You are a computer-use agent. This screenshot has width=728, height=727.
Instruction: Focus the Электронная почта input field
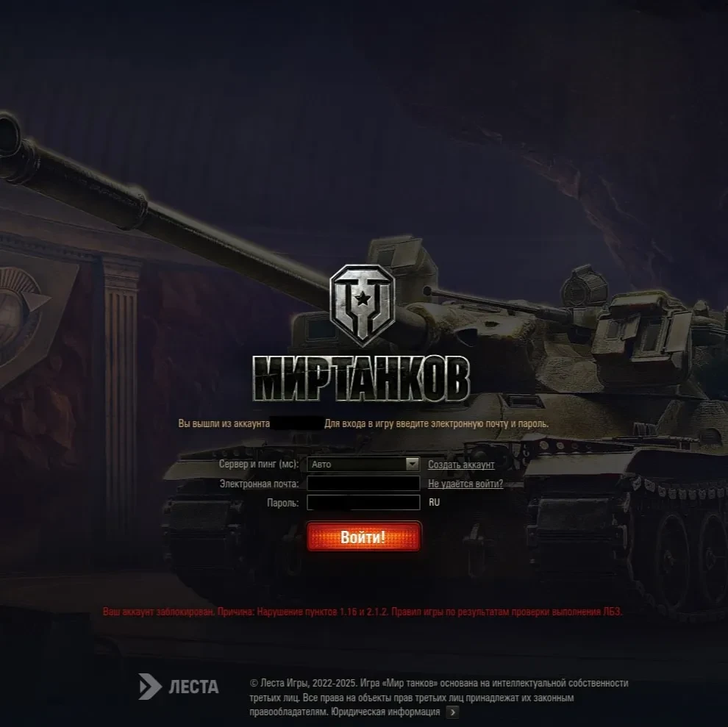pyautogui.click(x=363, y=483)
